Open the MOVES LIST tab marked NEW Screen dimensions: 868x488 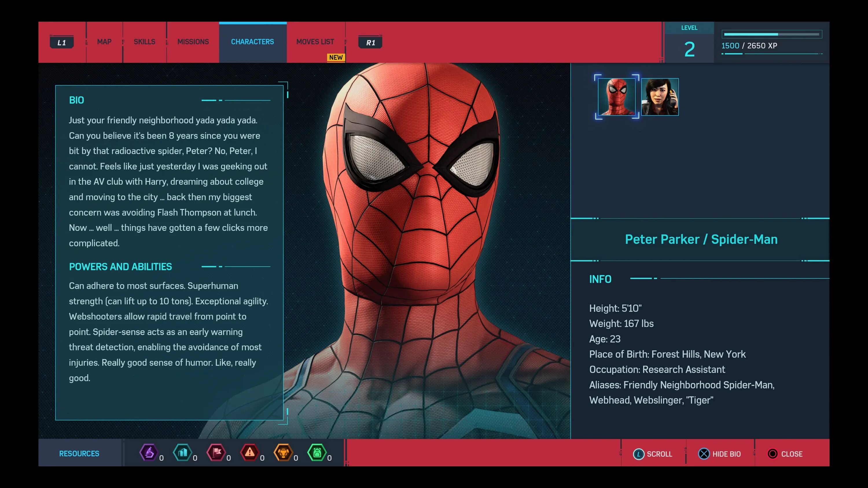click(315, 42)
